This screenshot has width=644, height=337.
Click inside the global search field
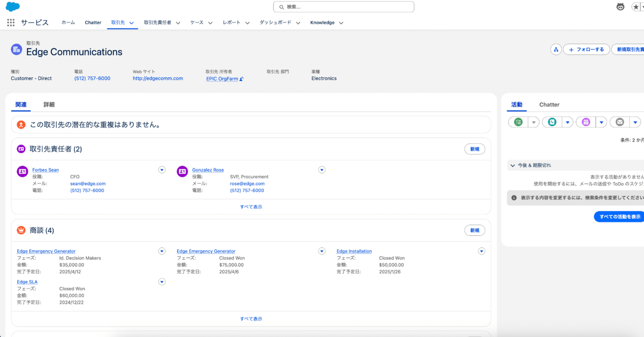[344, 7]
